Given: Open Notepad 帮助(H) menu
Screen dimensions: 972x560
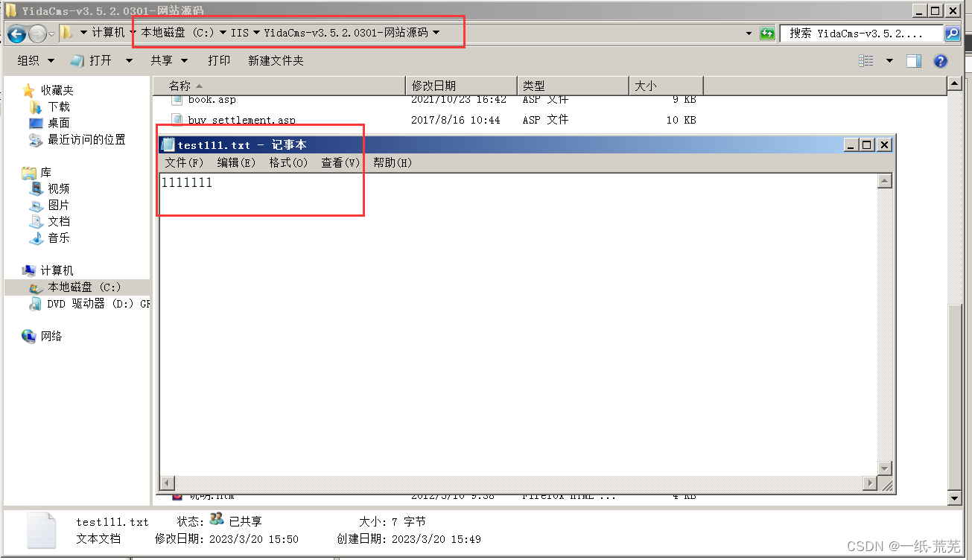Looking at the screenshot, I should point(393,162).
